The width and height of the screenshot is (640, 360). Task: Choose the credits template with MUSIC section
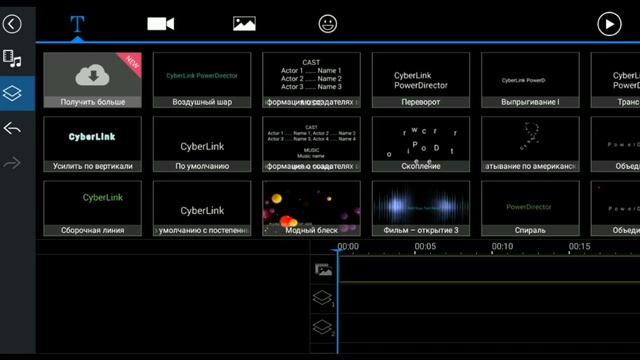tap(311, 144)
